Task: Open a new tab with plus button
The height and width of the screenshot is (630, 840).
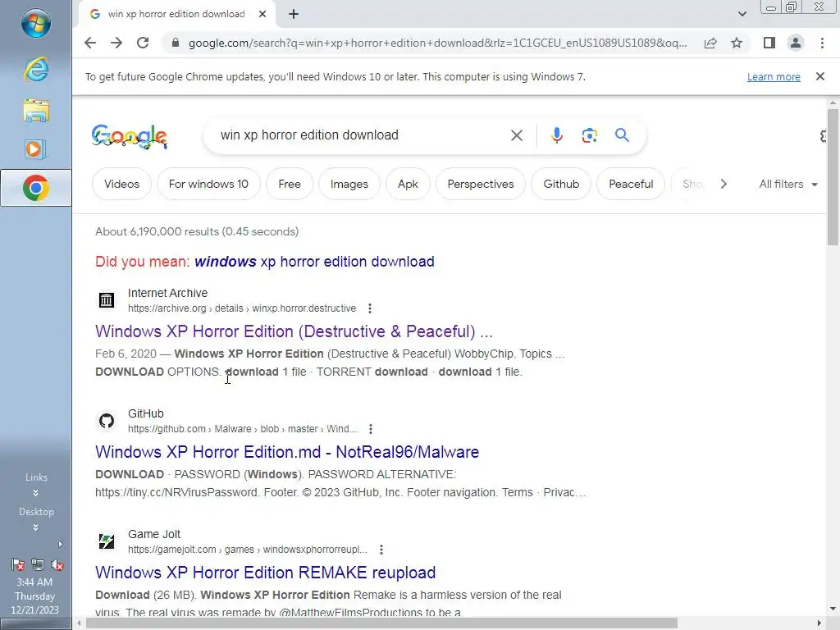Action: point(294,14)
